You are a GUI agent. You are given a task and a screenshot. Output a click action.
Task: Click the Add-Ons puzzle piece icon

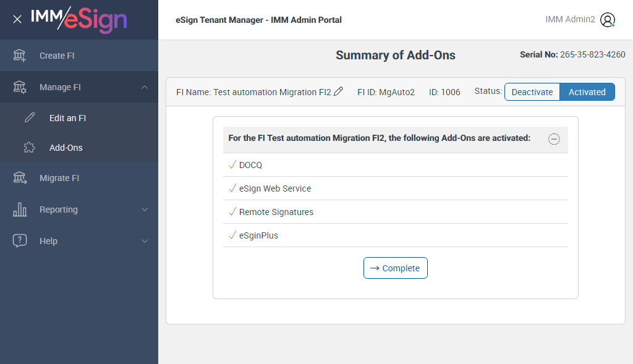[30, 148]
